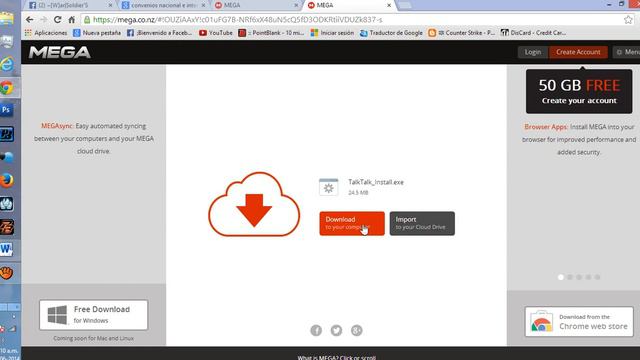Close the convenios nacional tab
This screenshot has height=360, width=640.
coord(203,5)
